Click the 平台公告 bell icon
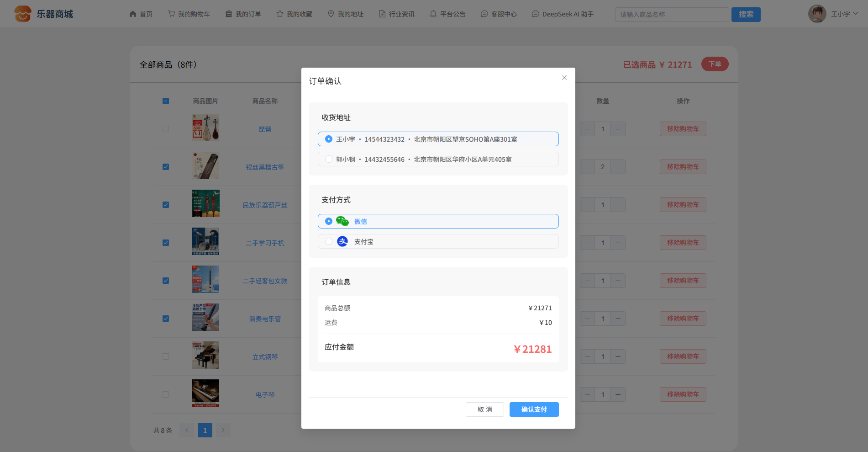Screen dimensions: 868x452 click(x=433, y=14)
